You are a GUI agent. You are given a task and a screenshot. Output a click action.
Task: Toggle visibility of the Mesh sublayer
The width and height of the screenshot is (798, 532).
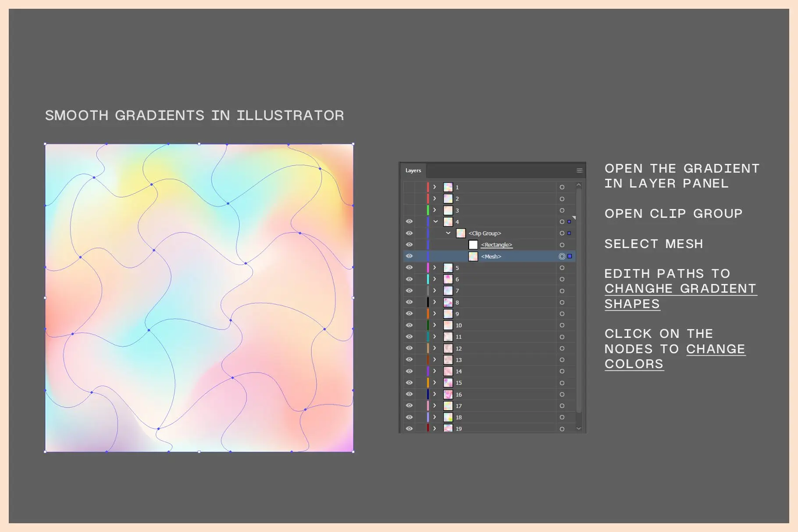point(409,256)
